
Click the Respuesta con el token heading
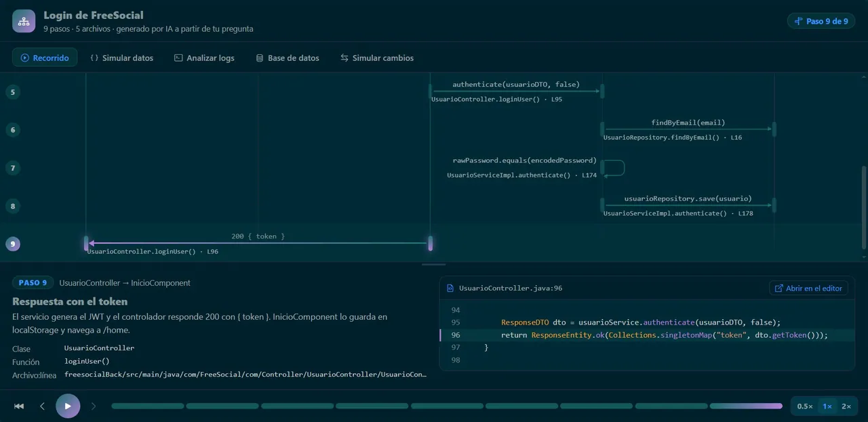coord(70,301)
